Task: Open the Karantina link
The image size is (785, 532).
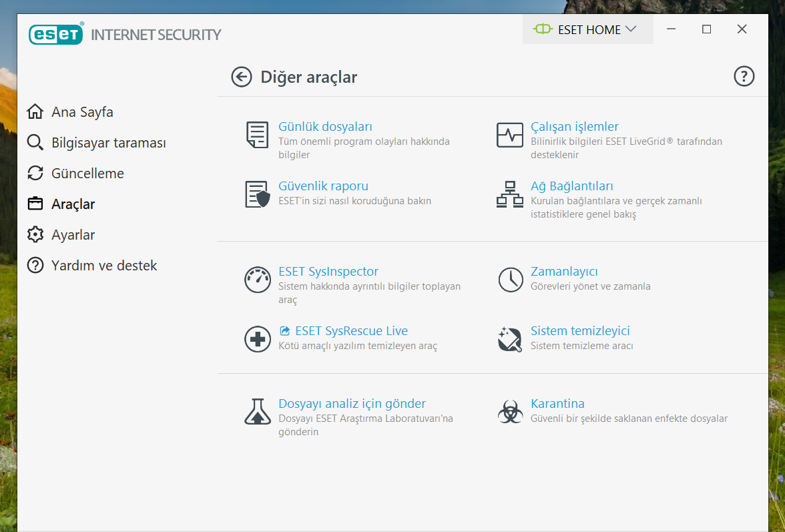Action: point(558,403)
